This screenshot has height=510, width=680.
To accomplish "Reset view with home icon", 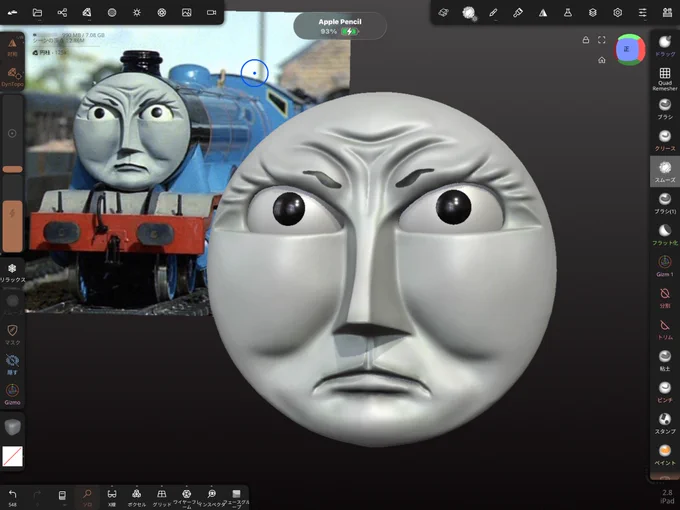I will coord(602,60).
